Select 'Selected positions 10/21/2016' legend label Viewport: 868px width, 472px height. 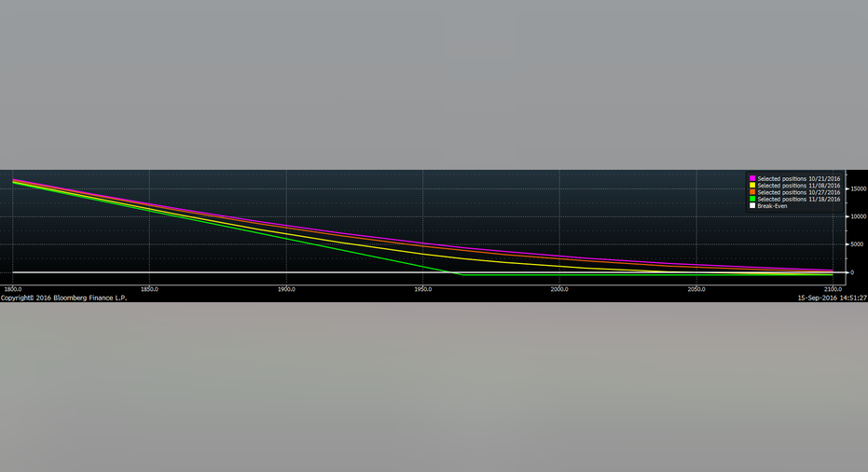[798, 178]
